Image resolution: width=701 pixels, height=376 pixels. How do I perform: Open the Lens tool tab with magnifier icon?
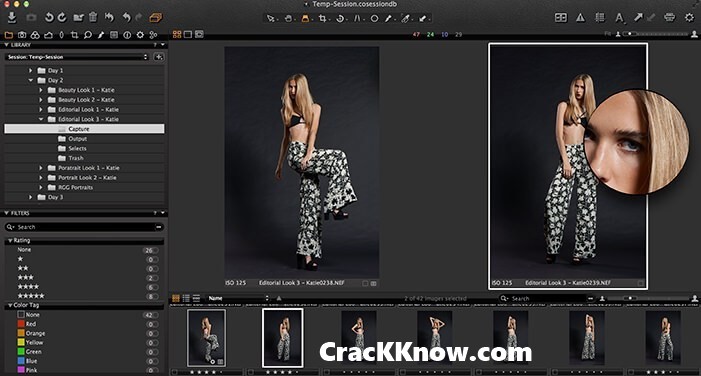pyautogui.click(x=88, y=34)
